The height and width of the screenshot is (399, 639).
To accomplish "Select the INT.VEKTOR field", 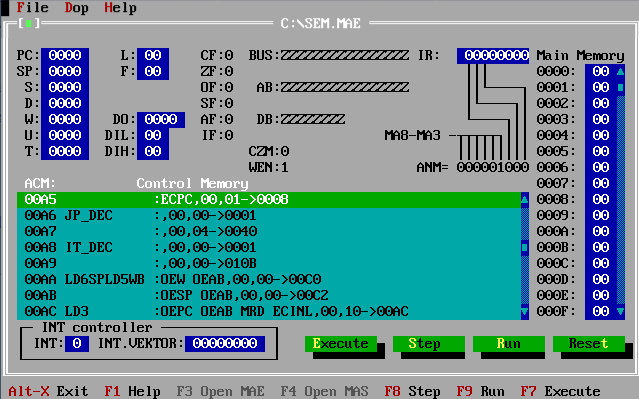I will pos(225,344).
